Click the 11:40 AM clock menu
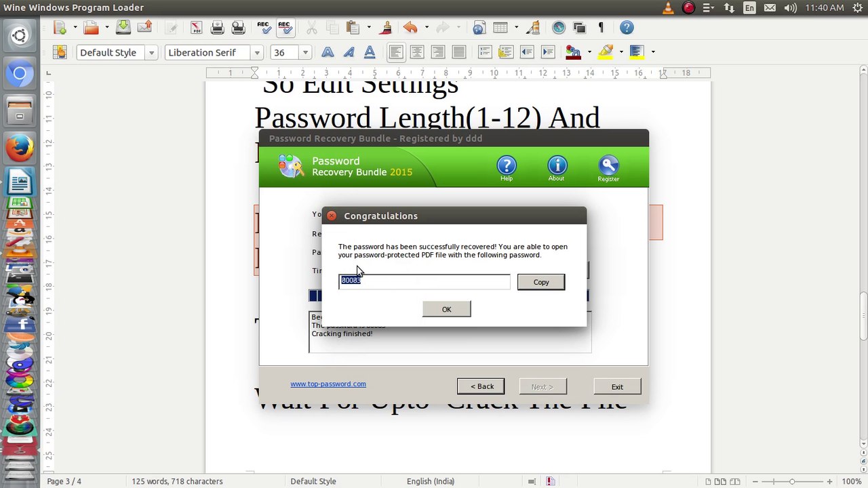This screenshot has height=488, width=868. [825, 8]
